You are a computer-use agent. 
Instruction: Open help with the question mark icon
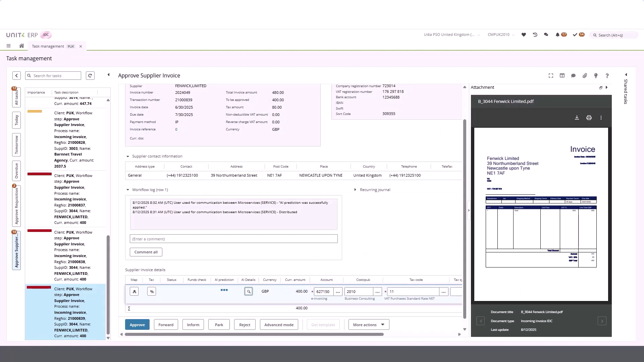click(x=607, y=76)
